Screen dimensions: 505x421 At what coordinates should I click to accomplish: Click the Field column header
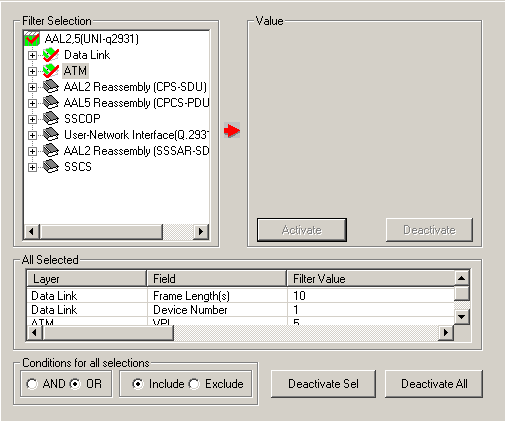(x=217, y=279)
